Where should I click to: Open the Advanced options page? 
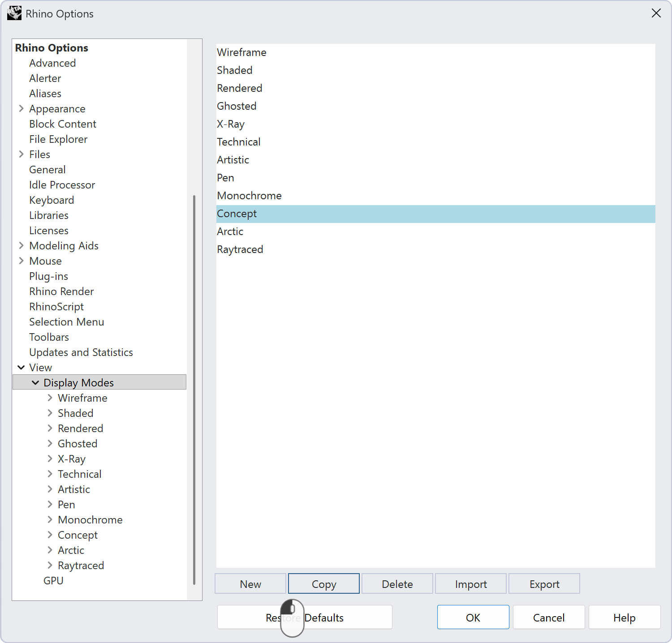click(x=52, y=63)
